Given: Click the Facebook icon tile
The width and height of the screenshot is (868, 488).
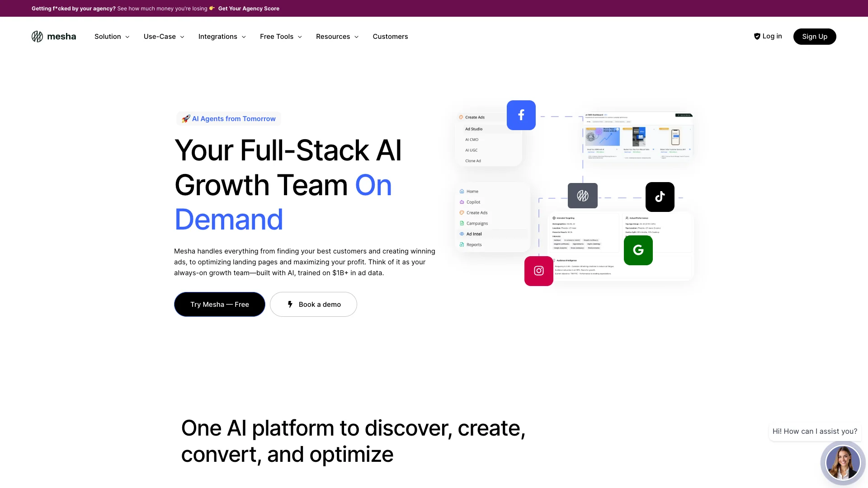Looking at the screenshot, I should point(521,115).
